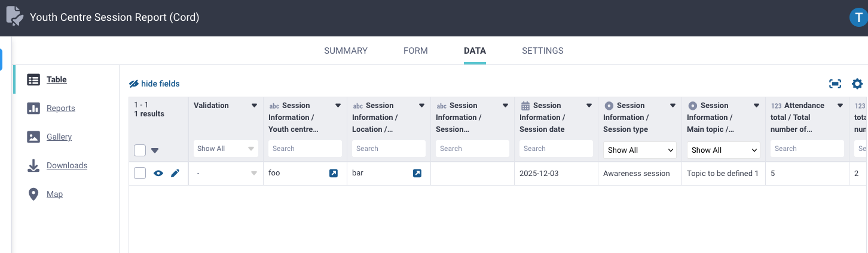Switch to the SUMMARY tab
The width and height of the screenshot is (868, 253).
tap(346, 51)
